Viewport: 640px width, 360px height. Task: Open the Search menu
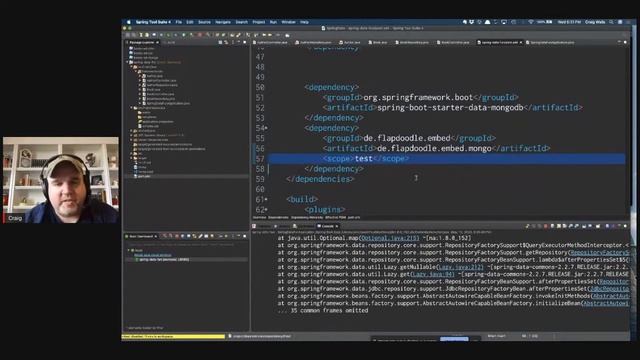point(242,22)
